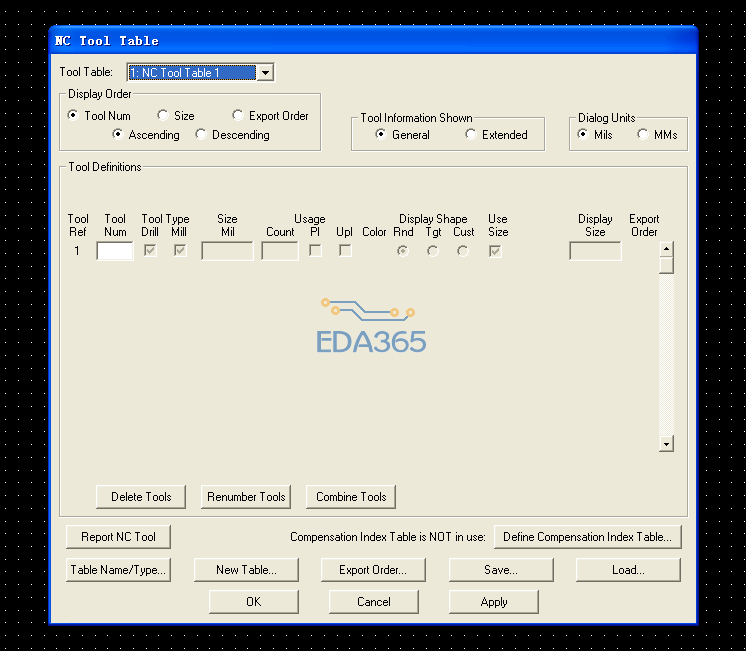Viewport: 746px width, 651px height.
Task: Click Report NC Tool button
Action: (118, 537)
